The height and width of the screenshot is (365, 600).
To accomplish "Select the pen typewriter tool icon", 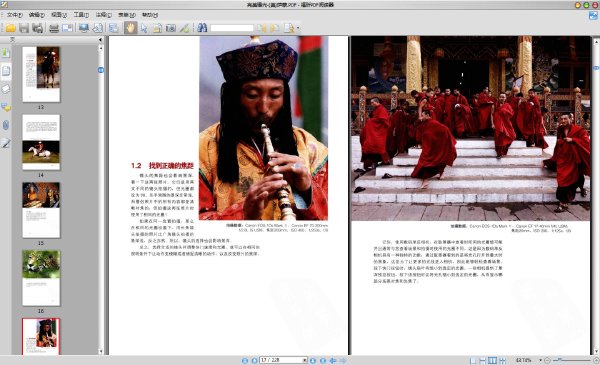I will pos(184,28).
